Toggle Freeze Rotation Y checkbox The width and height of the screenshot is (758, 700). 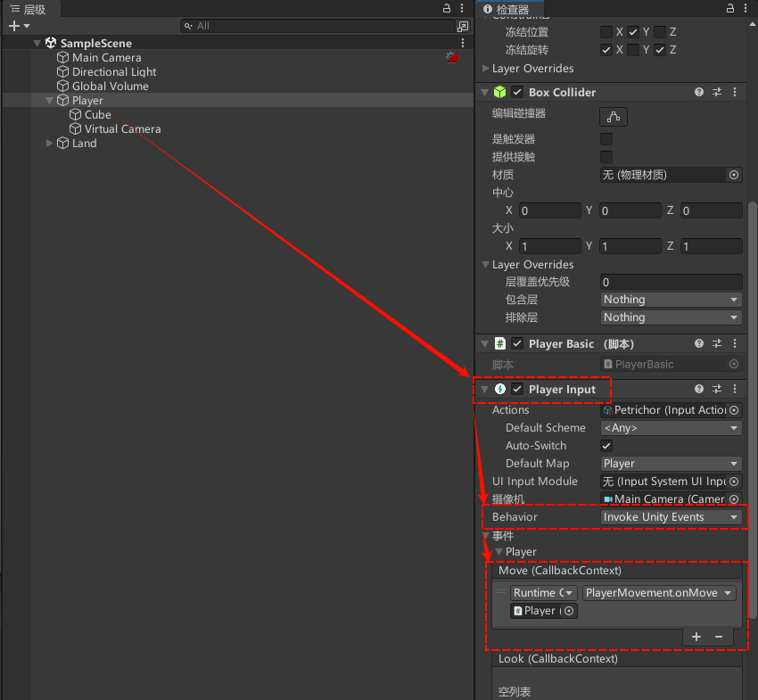[633, 50]
